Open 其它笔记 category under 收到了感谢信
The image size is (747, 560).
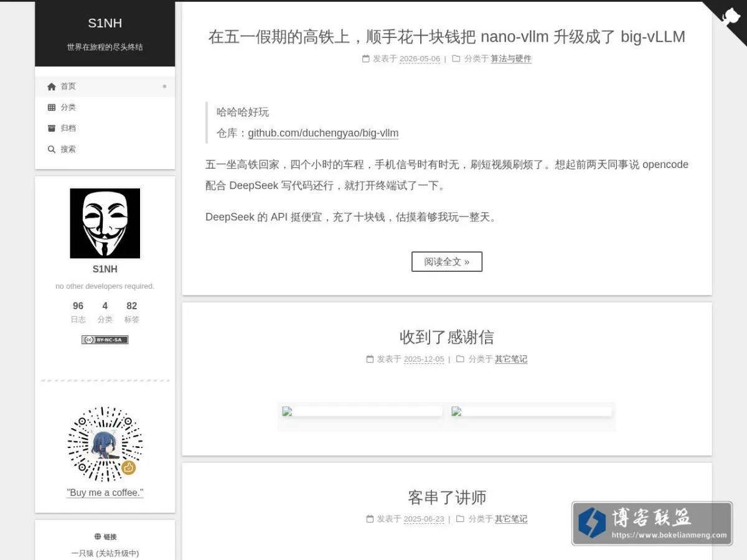pos(511,359)
